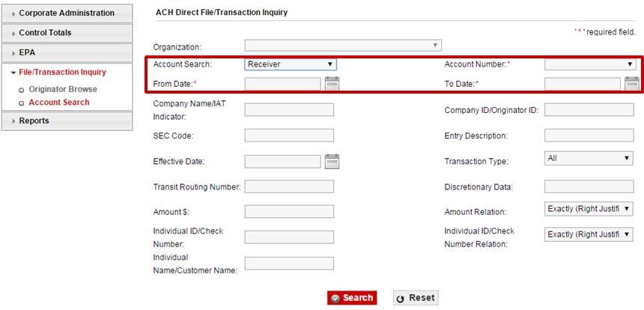
Task: Expand the Corporate Administration menu
Action: pyautogui.click(x=67, y=13)
